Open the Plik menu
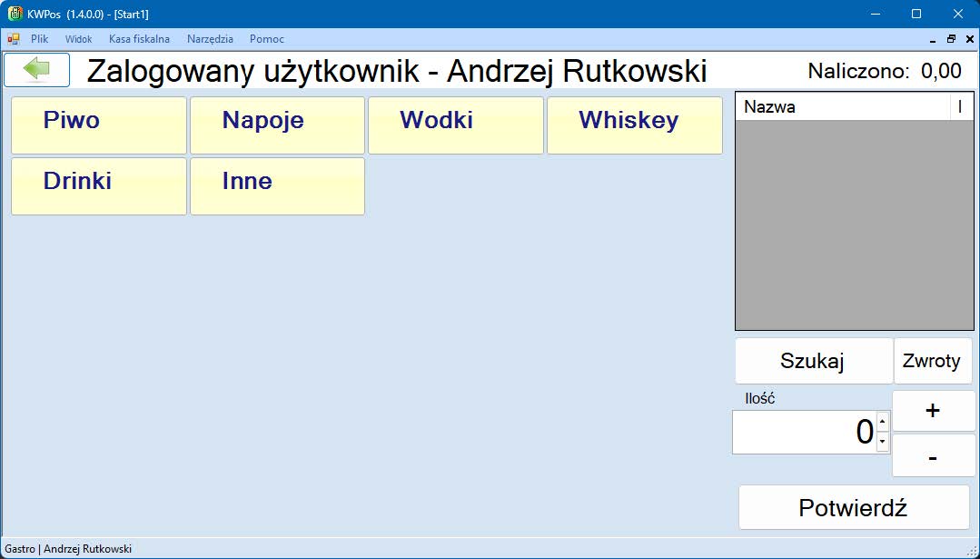 point(39,39)
